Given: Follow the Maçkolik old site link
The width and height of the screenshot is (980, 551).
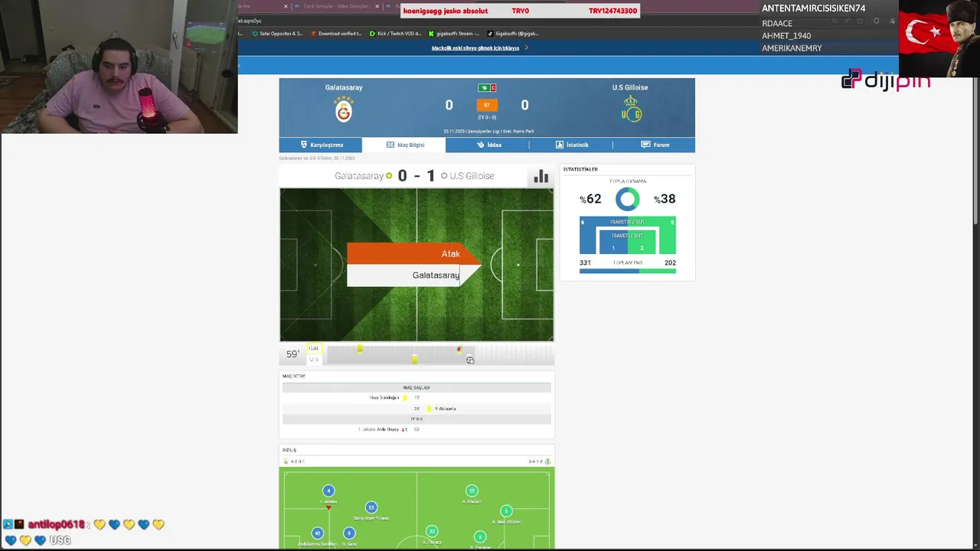Looking at the screenshot, I should (475, 48).
